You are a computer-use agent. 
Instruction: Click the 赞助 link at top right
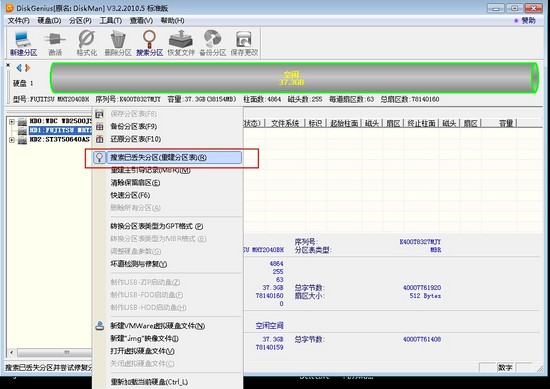tap(528, 21)
